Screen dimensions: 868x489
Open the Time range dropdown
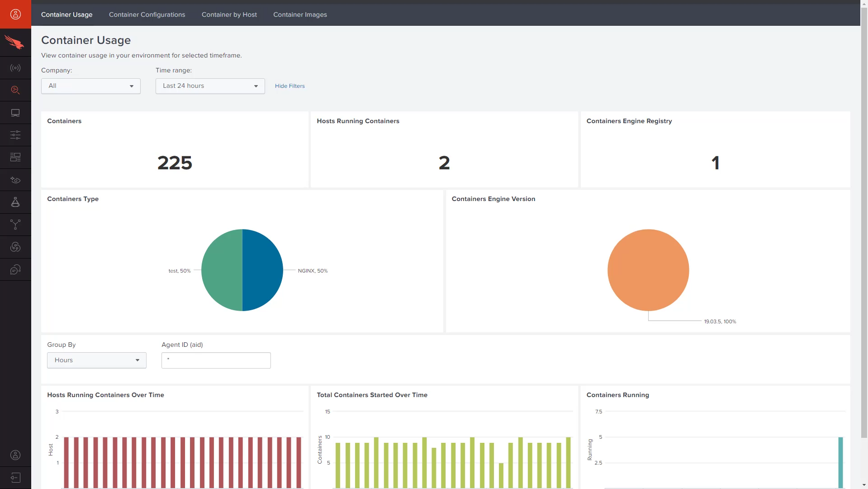210,86
